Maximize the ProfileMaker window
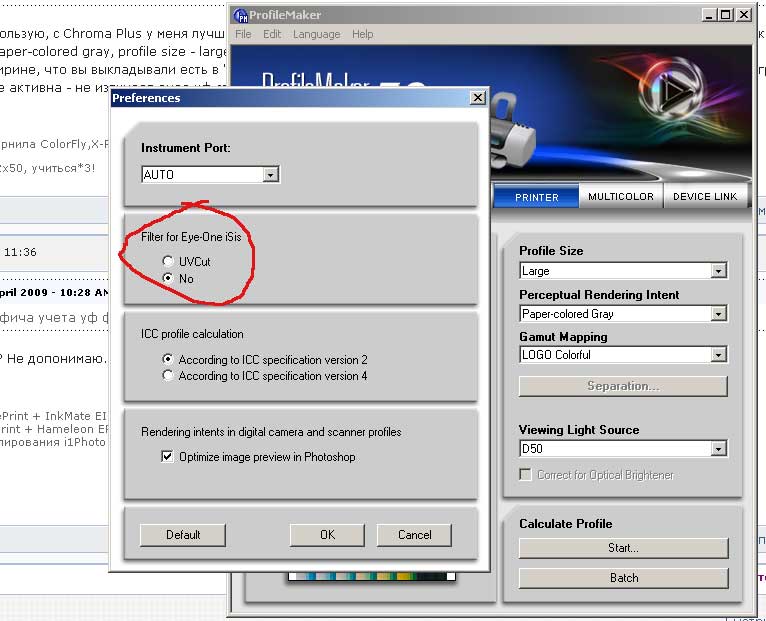766x621 pixels. (726, 15)
